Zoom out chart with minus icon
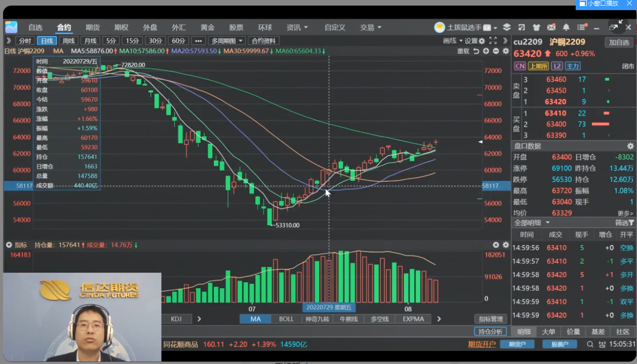This screenshot has height=364, width=637. point(496,51)
